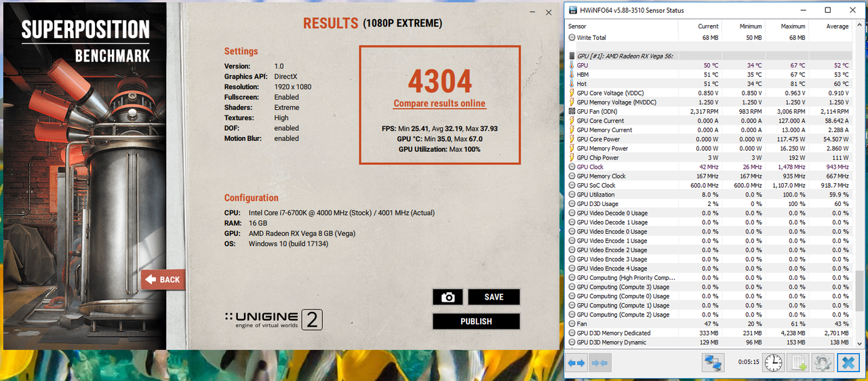This screenshot has width=868, height=381.
Task: Click the lightning icon beside GPU Core Current
Action: [x=572, y=121]
